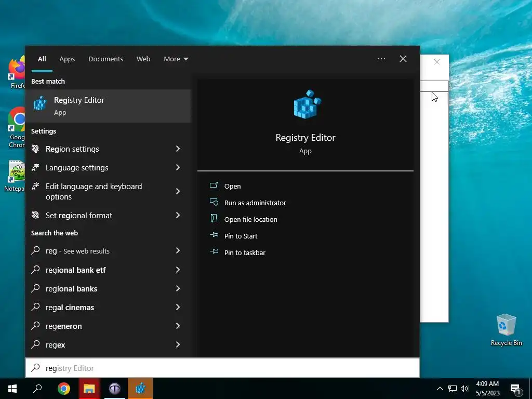532x399 pixels.
Task: Open Google Chrome from the taskbar
Action: tap(64, 389)
